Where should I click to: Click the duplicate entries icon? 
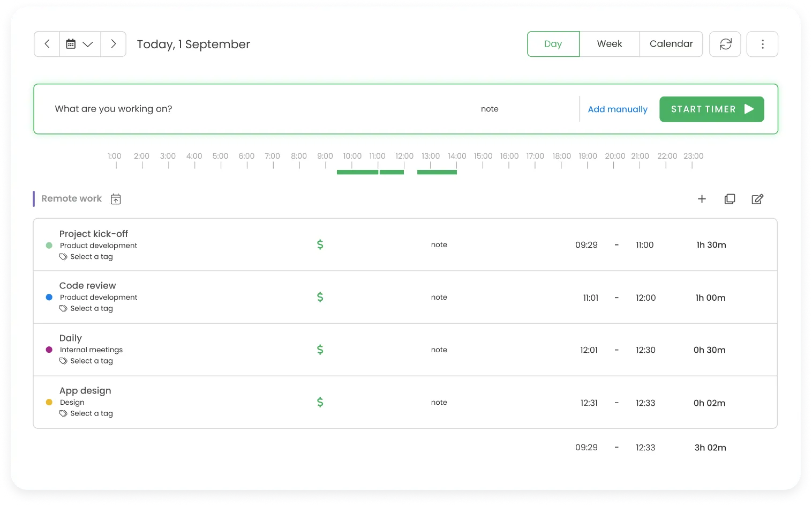click(730, 199)
